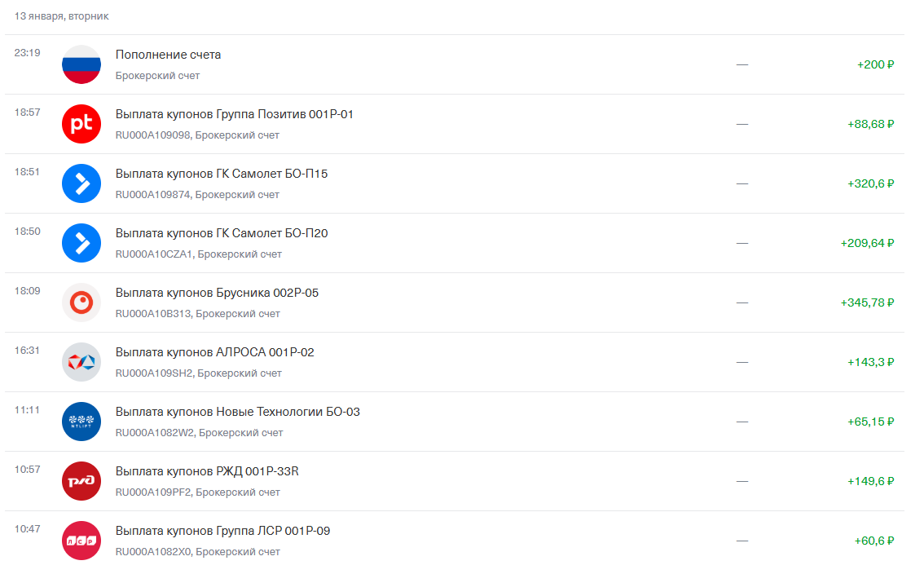
Task: Click the 18:57 timestamp
Action: coord(27,112)
